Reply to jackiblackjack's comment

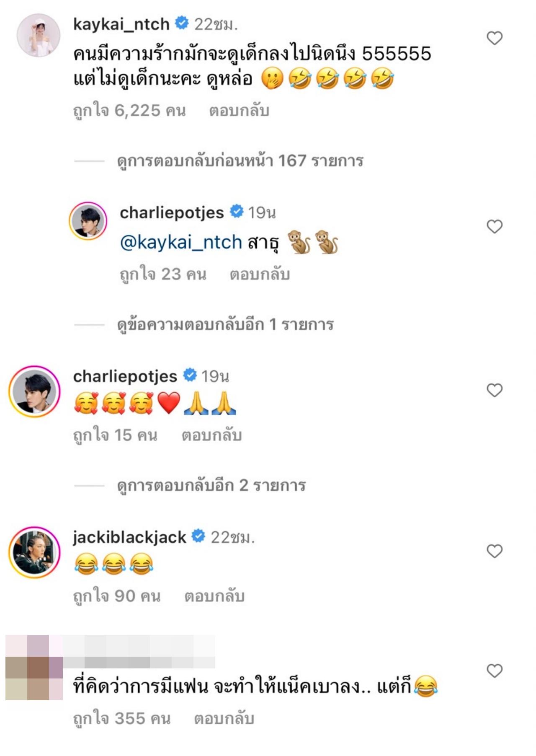pos(214,596)
